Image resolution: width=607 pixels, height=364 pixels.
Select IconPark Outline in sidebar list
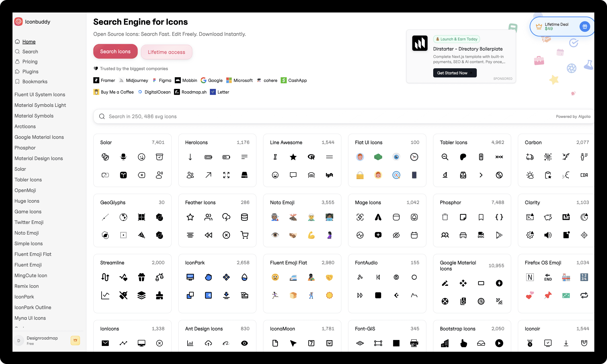pyautogui.click(x=33, y=307)
